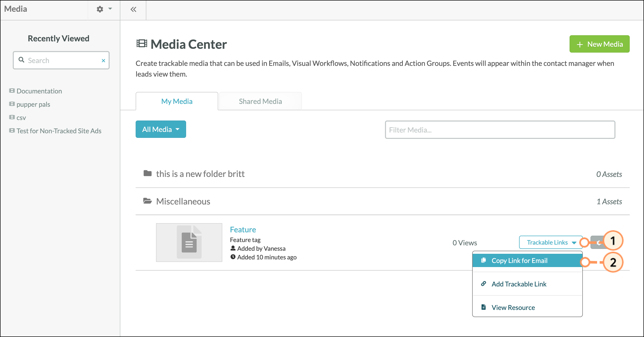Click the closed folder icon for britt folder
The height and width of the screenshot is (337, 644).
point(148,173)
